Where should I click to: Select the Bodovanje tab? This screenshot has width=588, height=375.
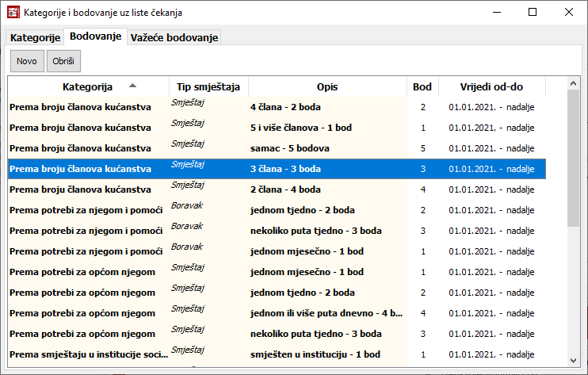click(x=95, y=36)
